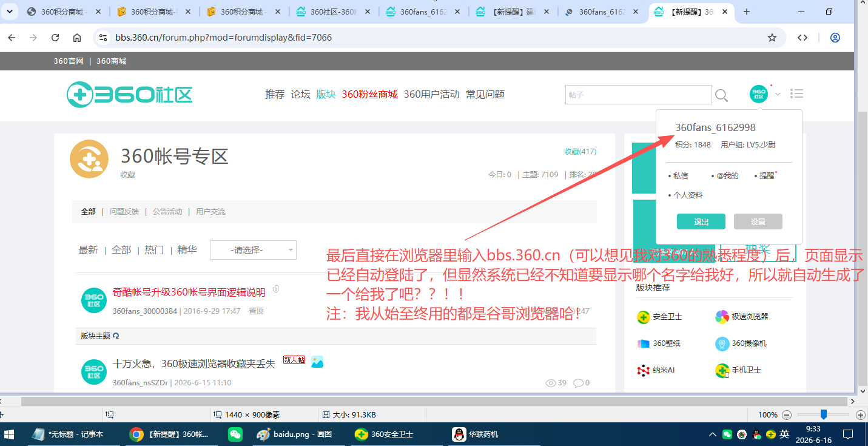Screen dimensions: 868x446
Task: Click the angle-brackets code icon in browser toolbar
Action: point(802,38)
